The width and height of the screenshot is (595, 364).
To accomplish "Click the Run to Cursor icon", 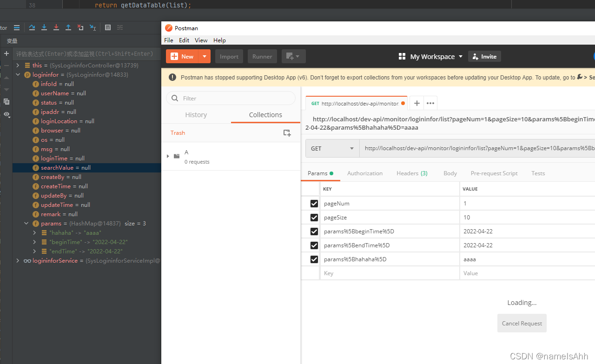I will [x=93, y=28].
